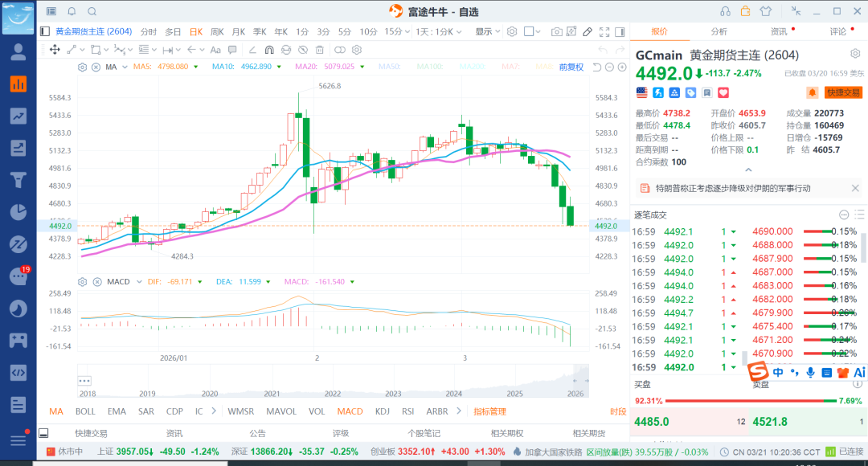Select the pencil drawing tool in chart toolbar
Screen dimensions: 868x466
(588, 31)
